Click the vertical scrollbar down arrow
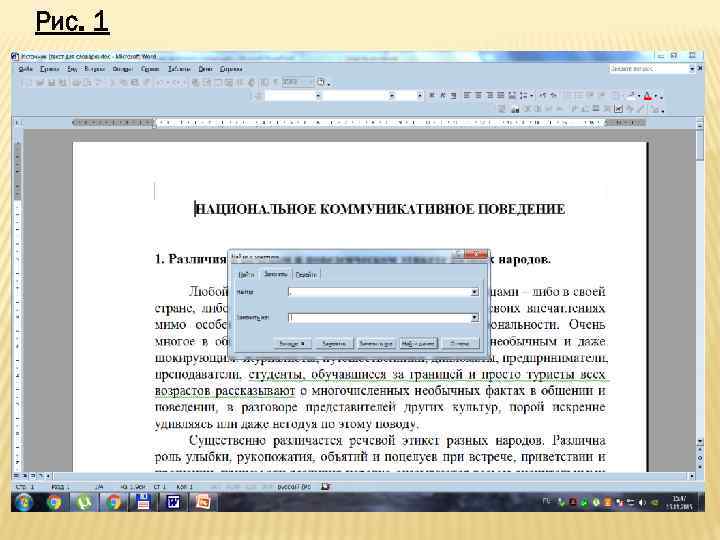The width and height of the screenshot is (720, 540). [x=699, y=441]
